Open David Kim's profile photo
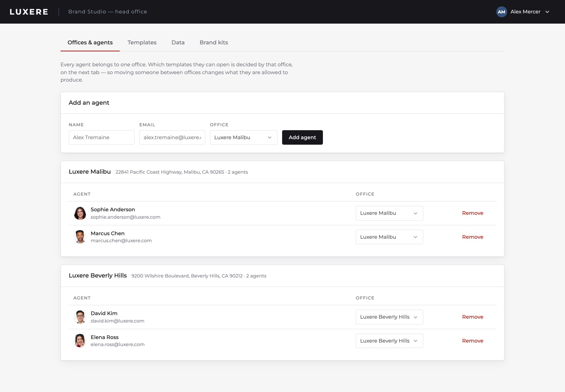Viewport: 565px width, 392px height. click(80, 317)
